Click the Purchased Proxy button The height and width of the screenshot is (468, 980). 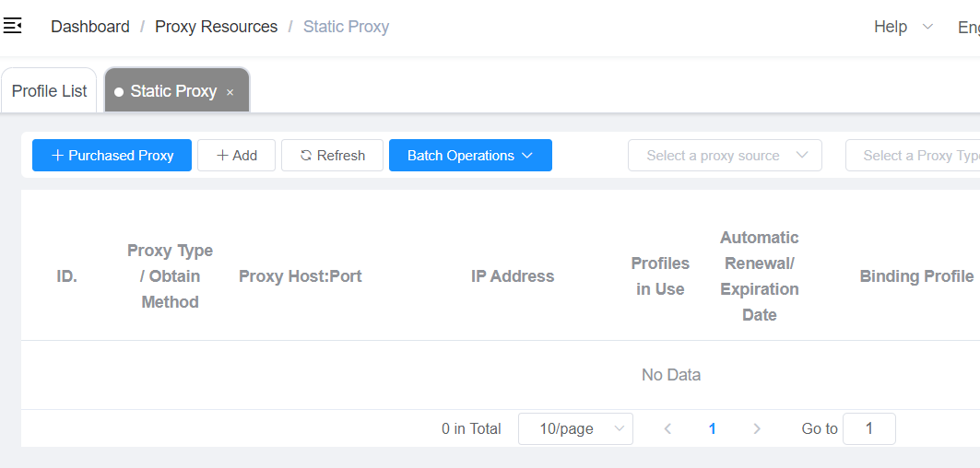pyautogui.click(x=112, y=156)
